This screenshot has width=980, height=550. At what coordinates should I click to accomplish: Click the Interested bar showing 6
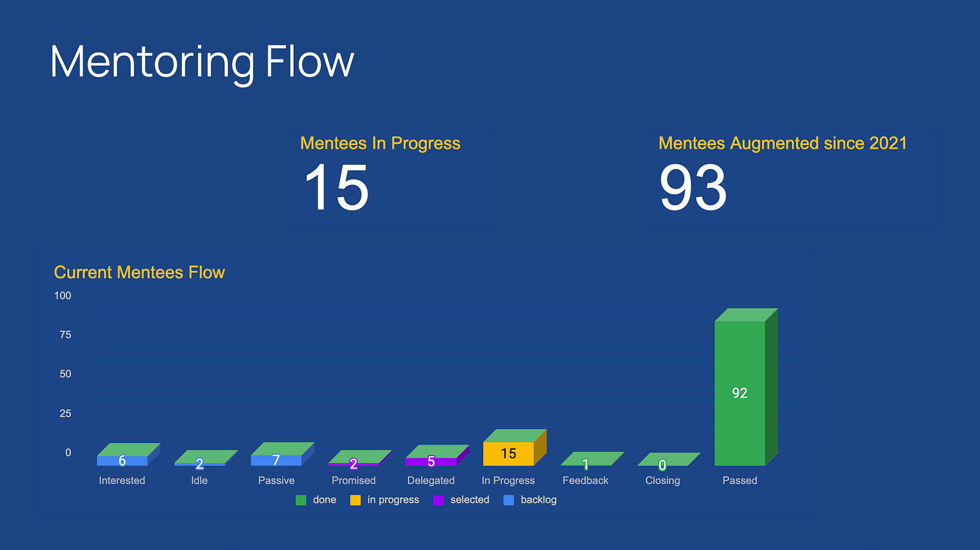tap(128, 454)
